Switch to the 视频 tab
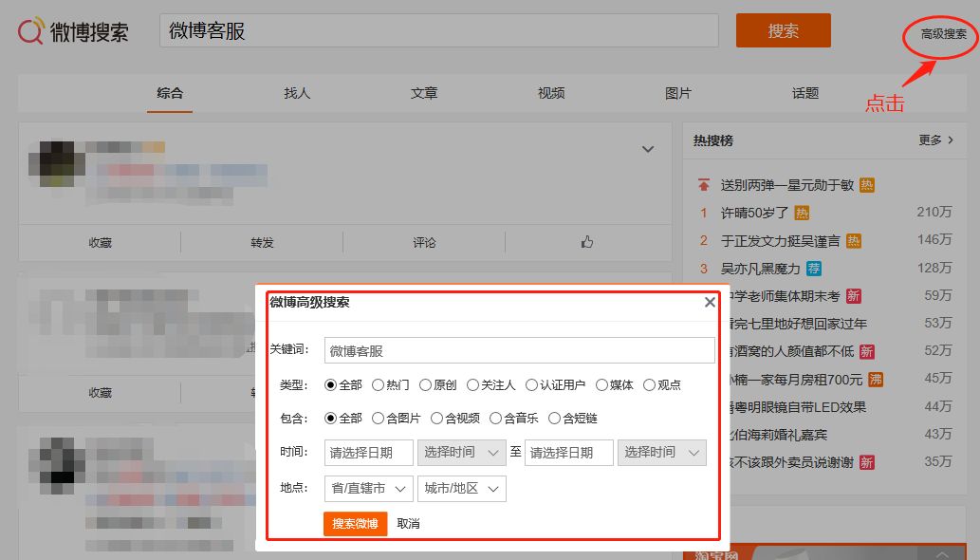The width and height of the screenshot is (980, 560). 551,93
